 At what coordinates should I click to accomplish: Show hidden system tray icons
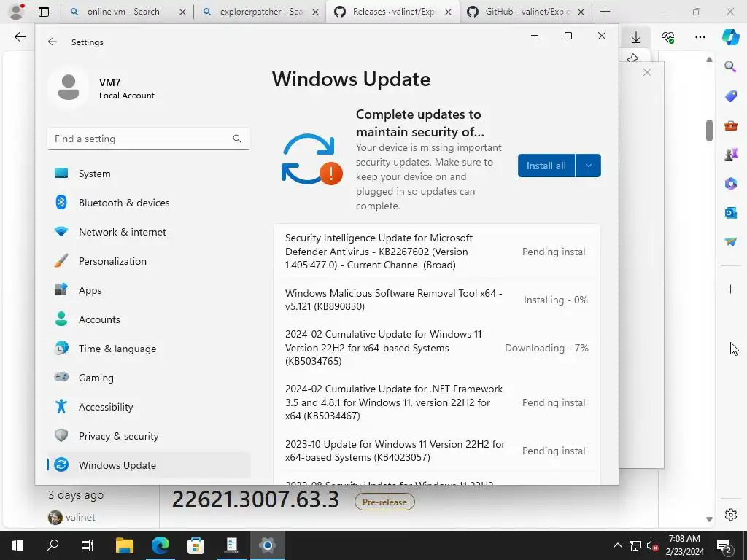(x=617, y=545)
